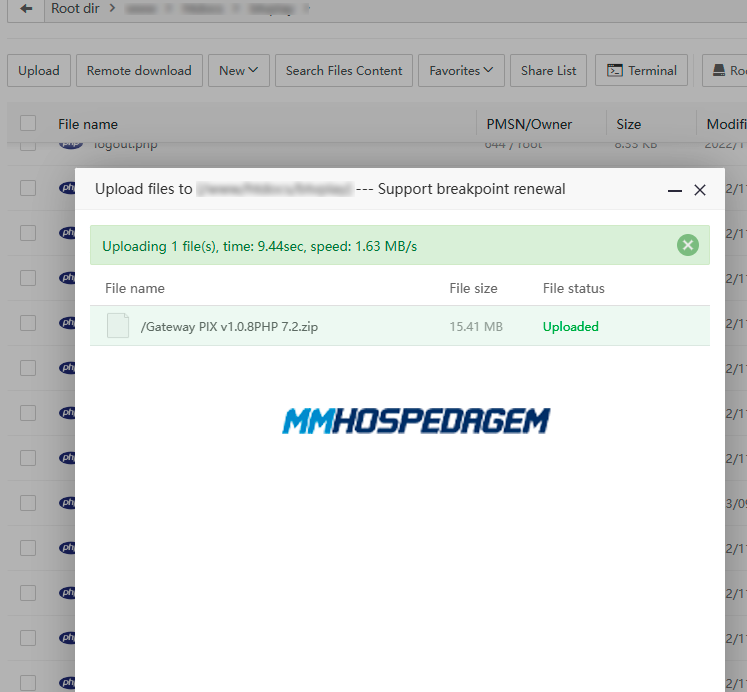
Task: Expand the New dropdown
Action: click(239, 70)
